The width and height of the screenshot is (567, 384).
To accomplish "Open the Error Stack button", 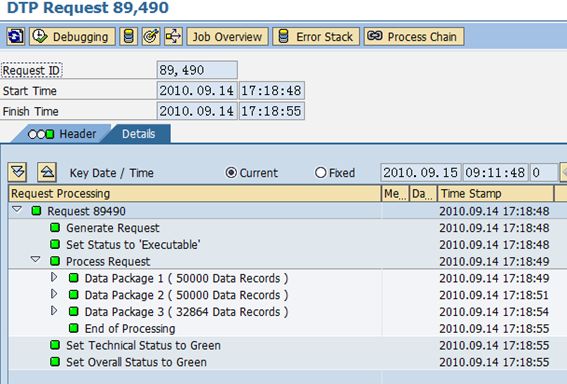I will (316, 37).
